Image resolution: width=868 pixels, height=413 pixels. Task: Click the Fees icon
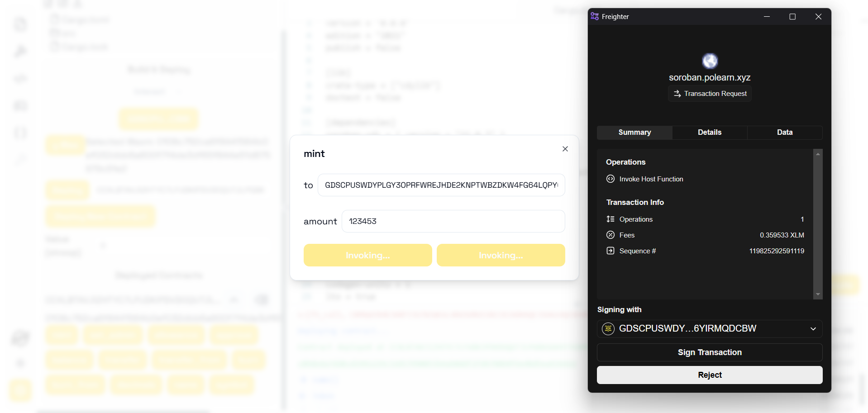coord(610,235)
